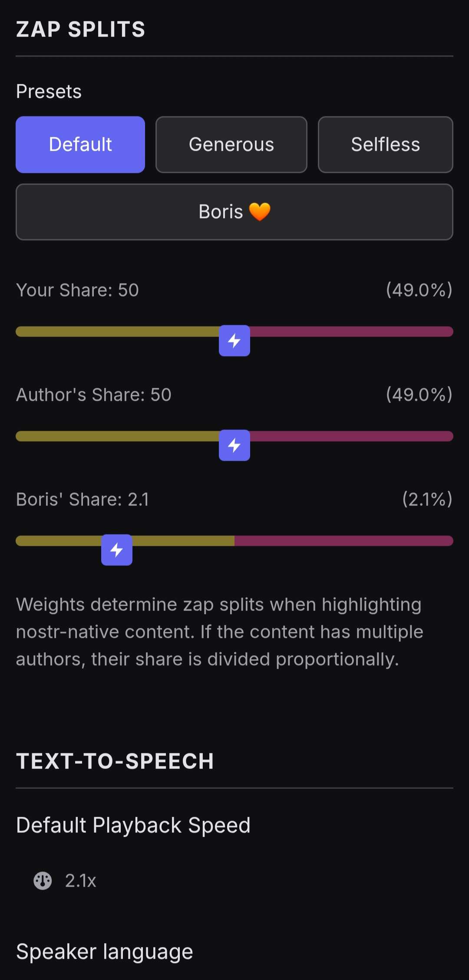Choose the Generous preset

[231, 145]
